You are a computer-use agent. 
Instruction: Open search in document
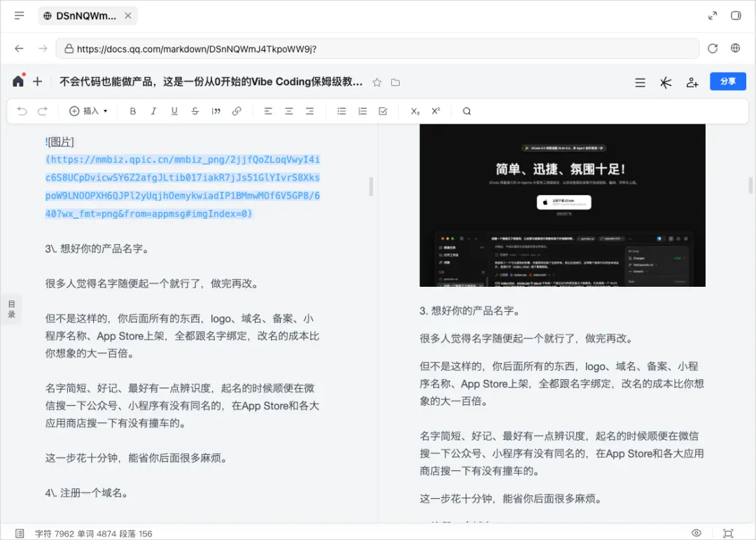coord(467,111)
